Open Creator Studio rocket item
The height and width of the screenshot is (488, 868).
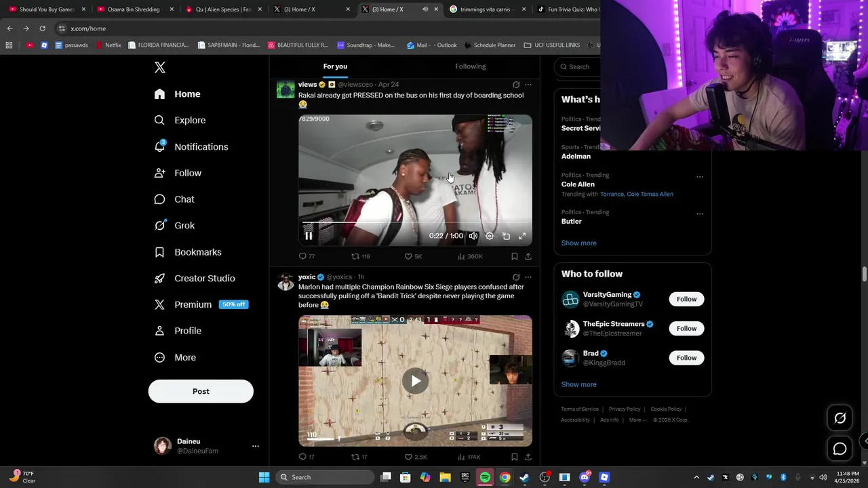(195, 279)
